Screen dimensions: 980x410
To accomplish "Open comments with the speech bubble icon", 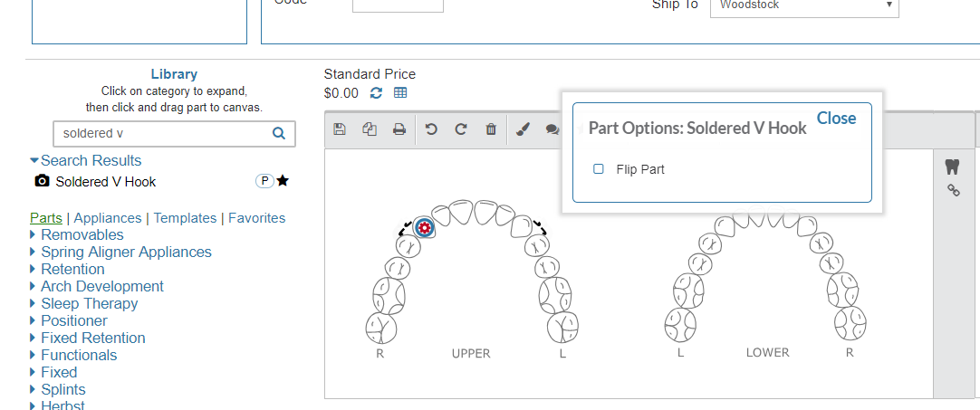I will coord(552,129).
